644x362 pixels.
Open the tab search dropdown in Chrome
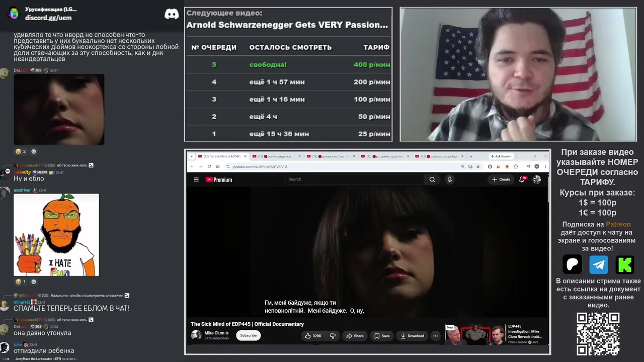pos(192,156)
